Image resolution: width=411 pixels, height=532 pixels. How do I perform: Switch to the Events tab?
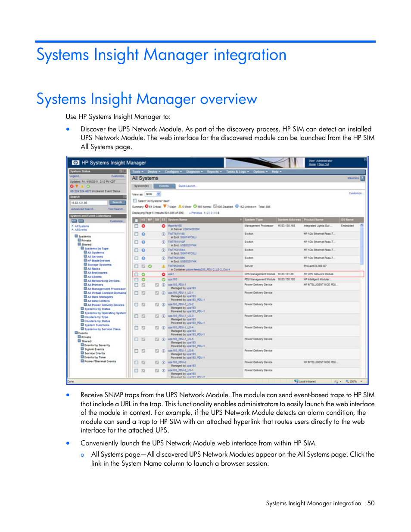(x=164, y=186)
